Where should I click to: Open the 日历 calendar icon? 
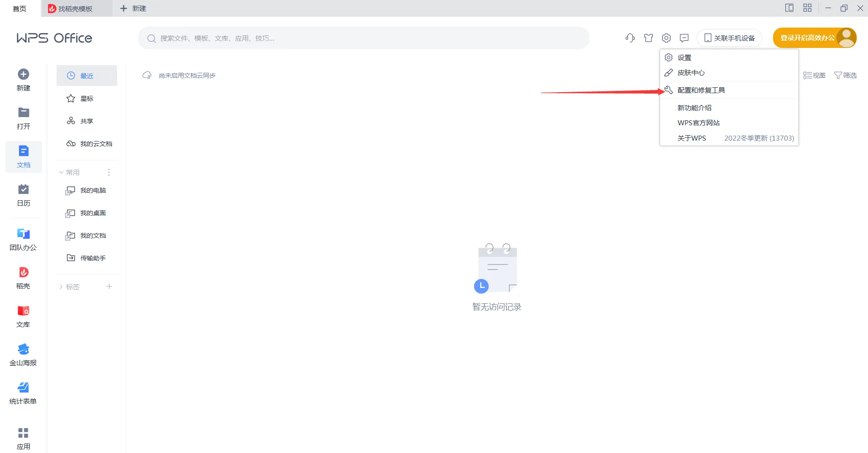click(x=24, y=190)
